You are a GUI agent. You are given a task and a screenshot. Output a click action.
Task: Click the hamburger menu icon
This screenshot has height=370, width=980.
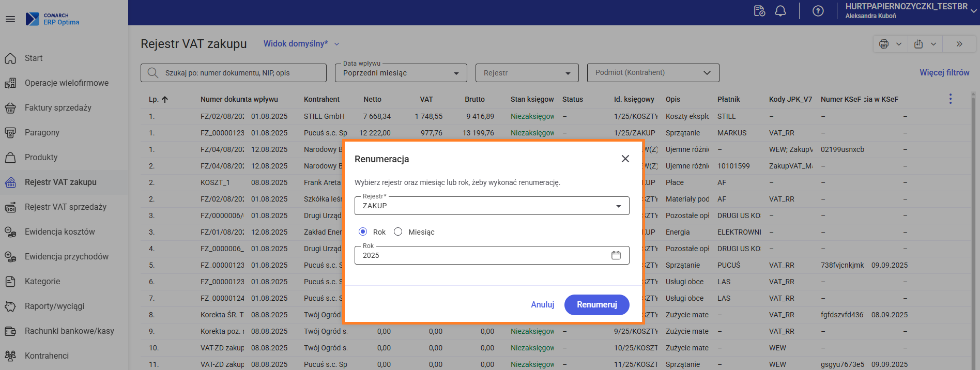click(10, 19)
